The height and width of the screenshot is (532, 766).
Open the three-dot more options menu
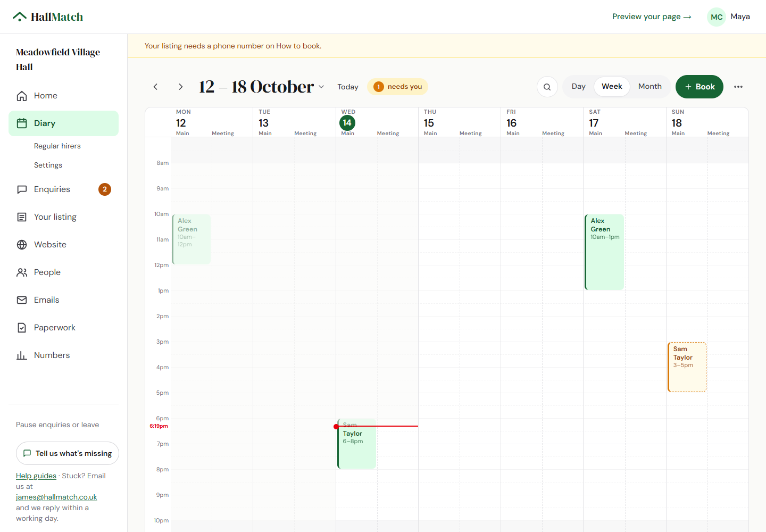click(x=738, y=87)
